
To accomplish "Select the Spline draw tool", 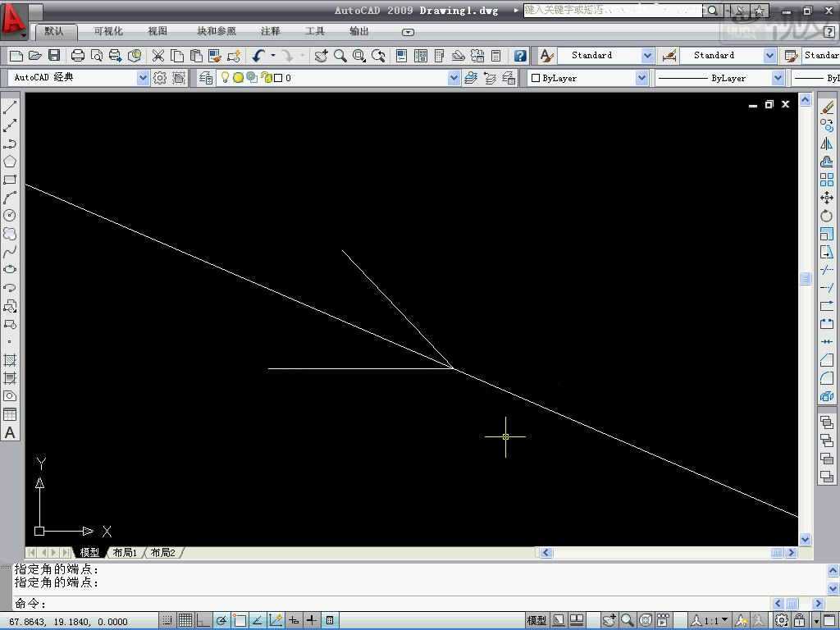I will [x=10, y=251].
